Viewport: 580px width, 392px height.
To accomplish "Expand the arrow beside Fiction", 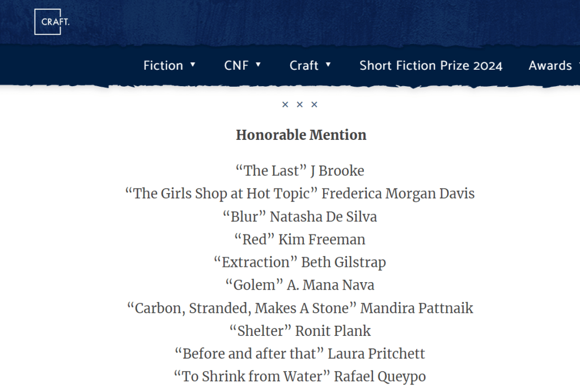I will pyautogui.click(x=193, y=65).
